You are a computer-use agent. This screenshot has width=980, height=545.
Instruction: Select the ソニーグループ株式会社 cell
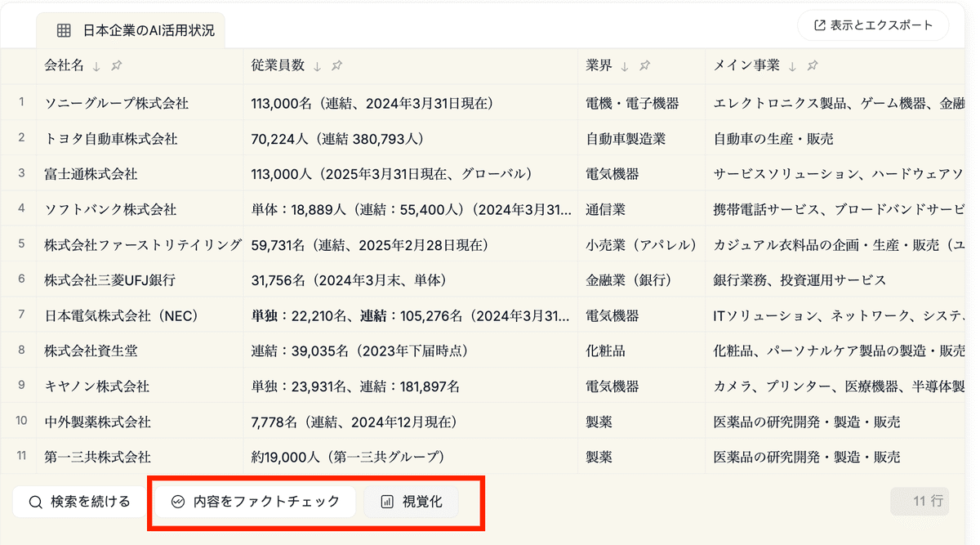tap(116, 104)
